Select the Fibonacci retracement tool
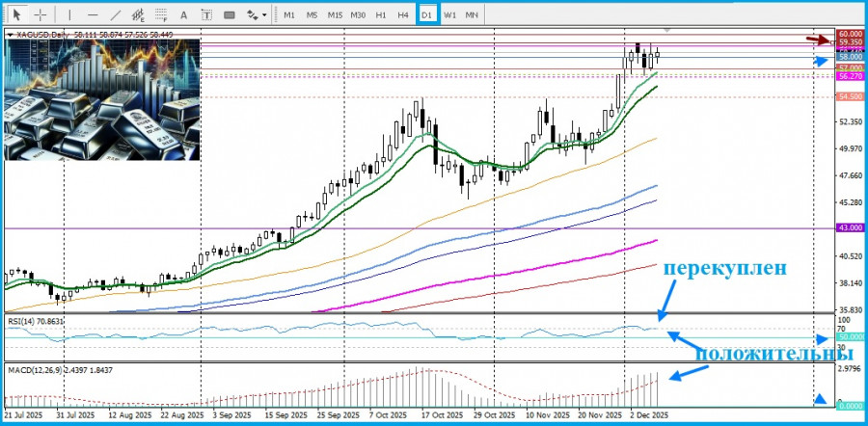 160,14
